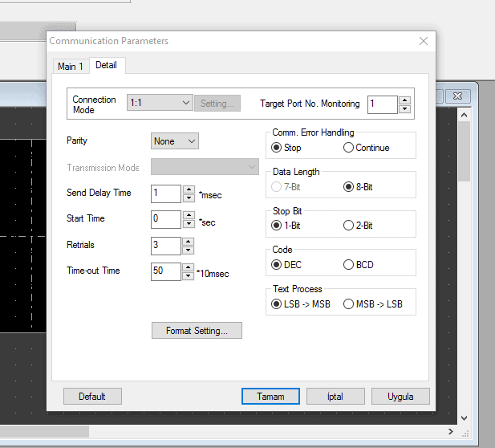Screen dimensions: 495x448
Task: Click into the Time-out Time field
Action: pyautogui.click(x=166, y=271)
